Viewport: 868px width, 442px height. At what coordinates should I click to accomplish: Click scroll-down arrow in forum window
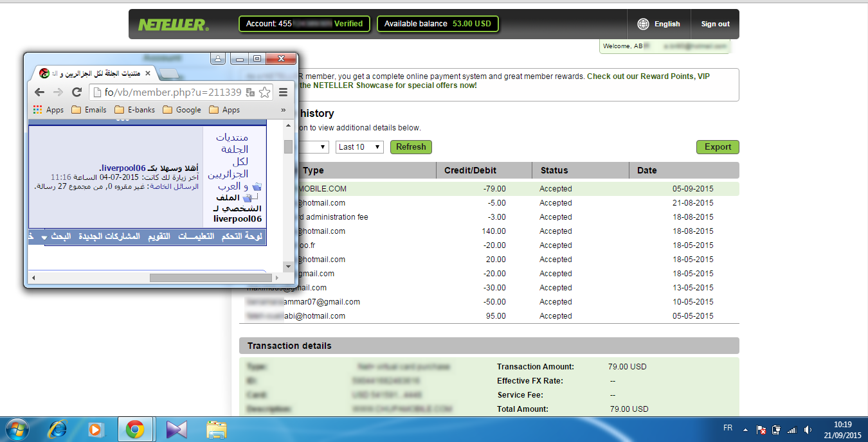[288, 266]
